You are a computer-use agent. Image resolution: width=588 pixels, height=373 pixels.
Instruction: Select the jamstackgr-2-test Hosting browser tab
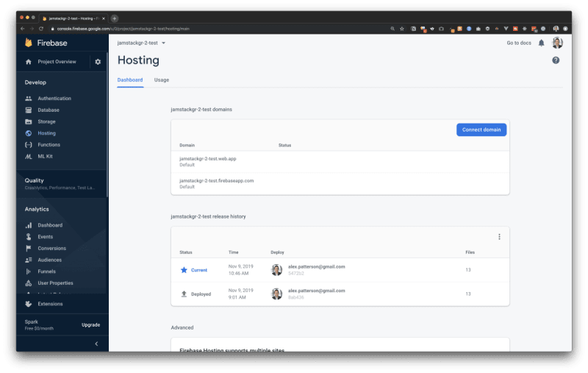tap(73, 18)
